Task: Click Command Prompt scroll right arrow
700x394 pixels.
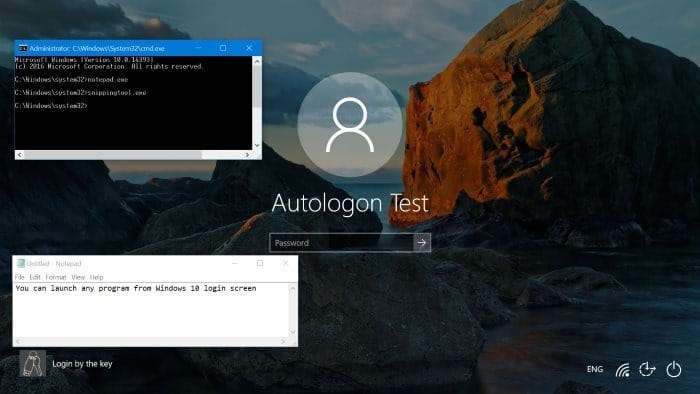Action: (x=247, y=155)
